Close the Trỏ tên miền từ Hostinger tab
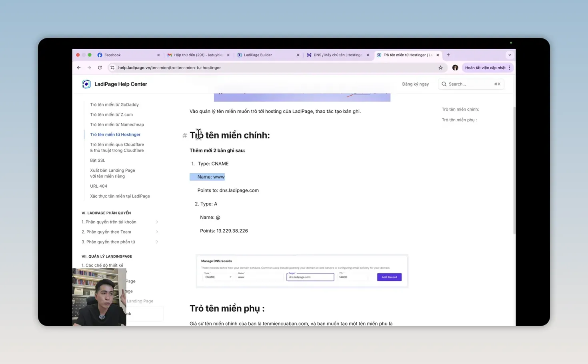This screenshot has width=588, height=364. coord(438,55)
